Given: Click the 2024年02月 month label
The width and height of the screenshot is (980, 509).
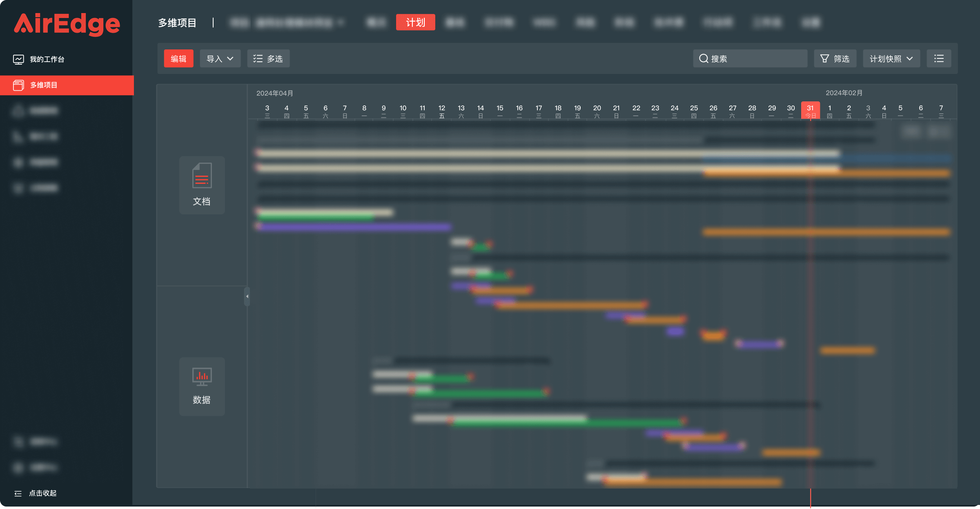Looking at the screenshot, I should pos(844,93).
